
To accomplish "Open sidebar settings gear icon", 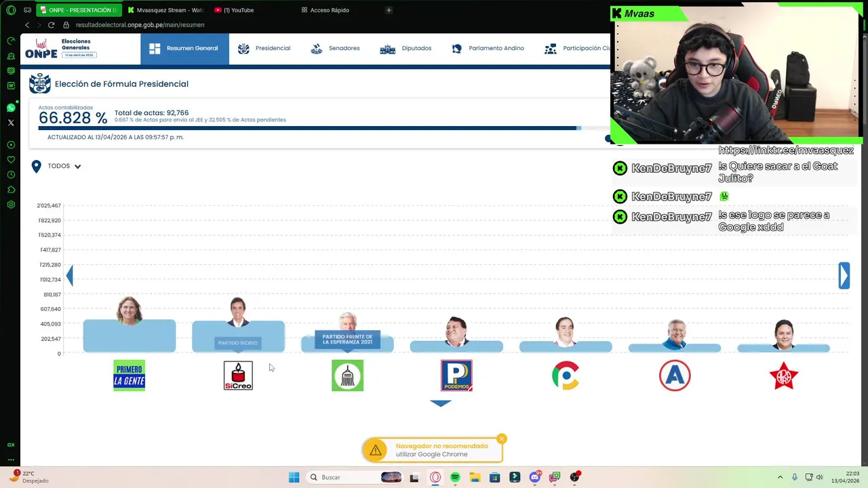I will click(x=11, y=205).
